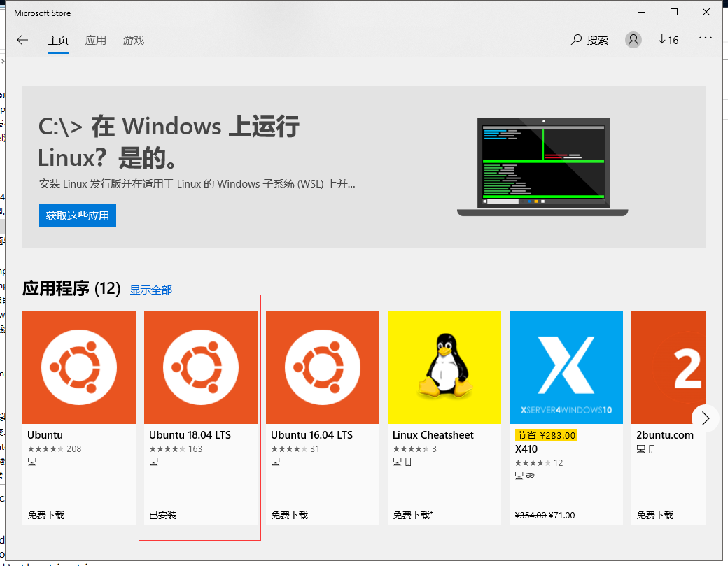
Task: Click the 显示全部 link
Action: tap(151, 290)
